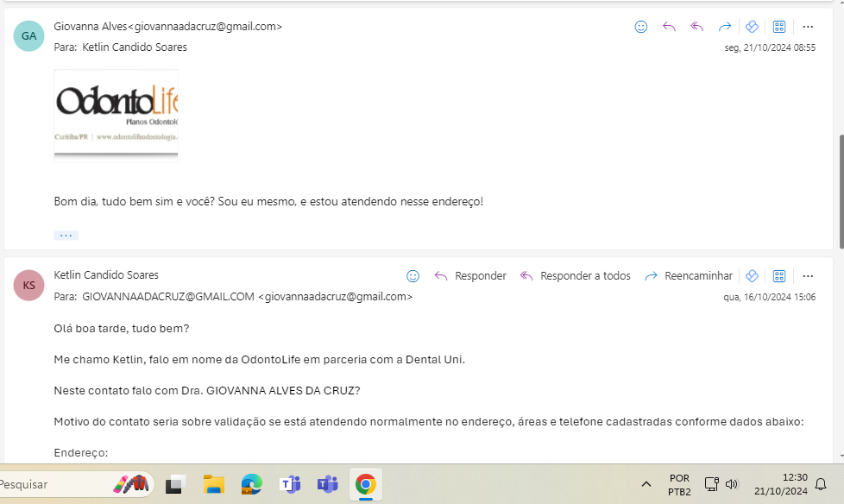Open more actions menu on Ketlin's email
Image resolution: width=844 pixels, height=504 pixels.
(808, 276)
